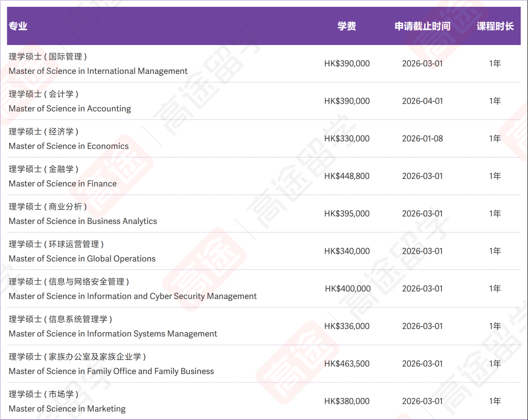
Task: Select 理学硕士 ( 信息系统管理学 ) row title
Action: pyautogui.click(x=61, y=319)
